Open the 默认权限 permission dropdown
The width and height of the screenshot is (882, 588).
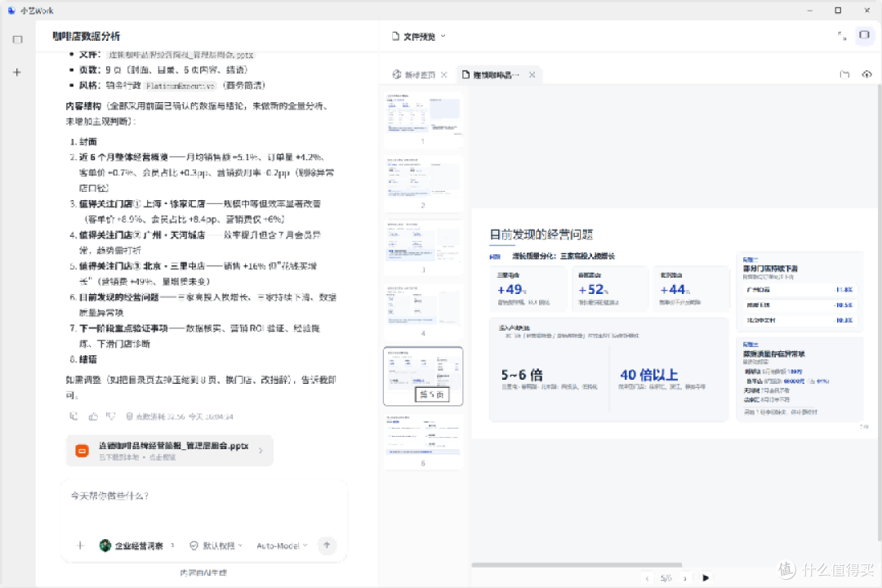coord(216,546)
